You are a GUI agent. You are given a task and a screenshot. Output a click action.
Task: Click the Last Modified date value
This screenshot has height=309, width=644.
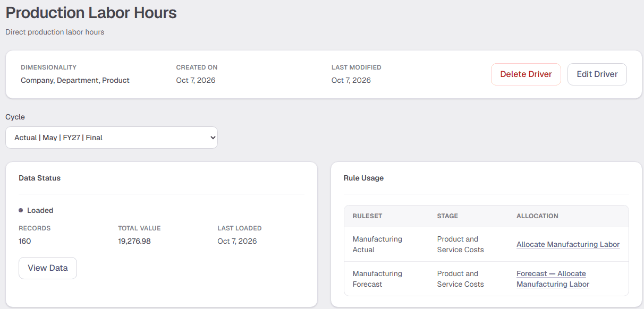pyautogui.click(x=351, y=80)
